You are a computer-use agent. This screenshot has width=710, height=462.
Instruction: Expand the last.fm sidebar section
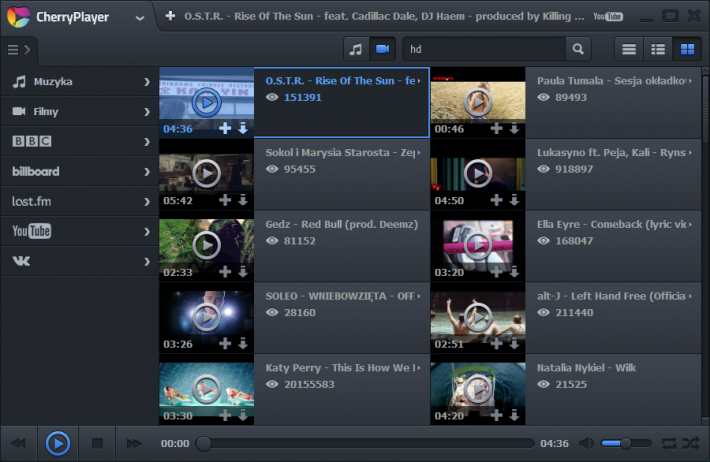pyautogui.click(x=147, y=202)
